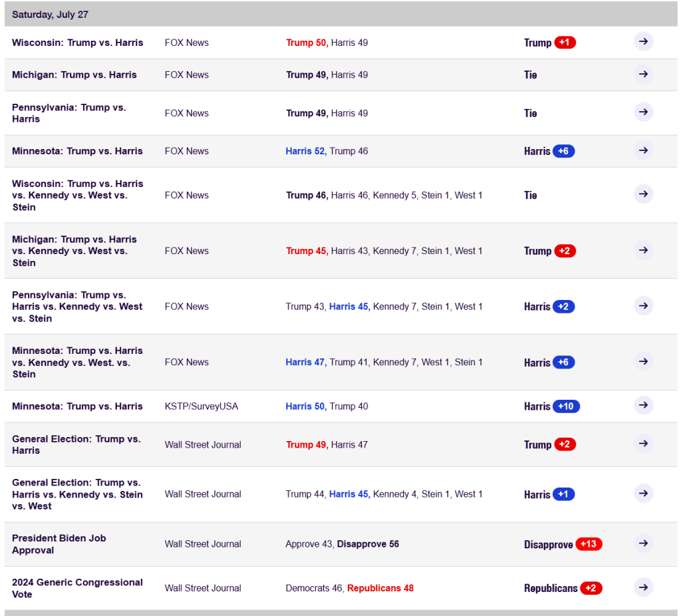Select Pennsylvania result 'Trump 43, Harris 45, Kennedy 7'

tap(384, 307)
